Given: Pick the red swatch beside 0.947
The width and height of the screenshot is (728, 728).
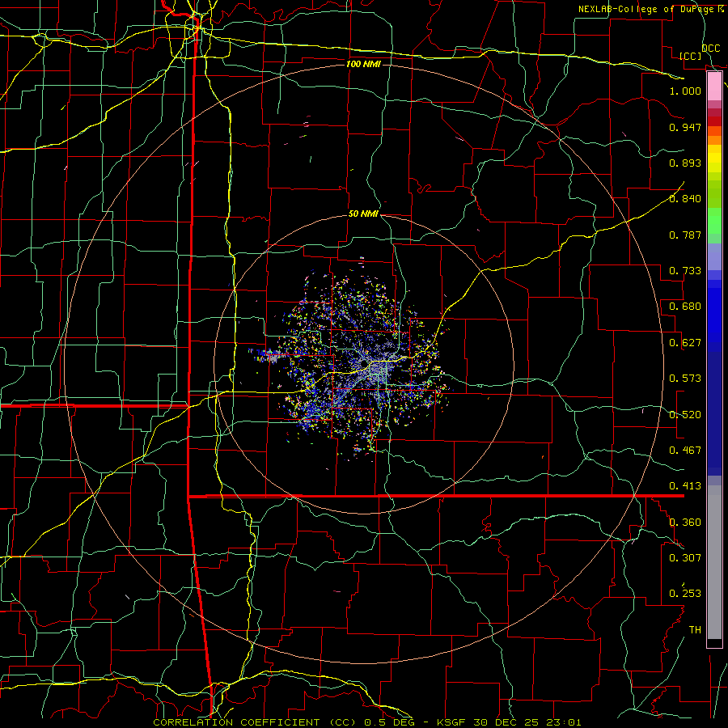Looking at the screenshot, I should (714, 121).
